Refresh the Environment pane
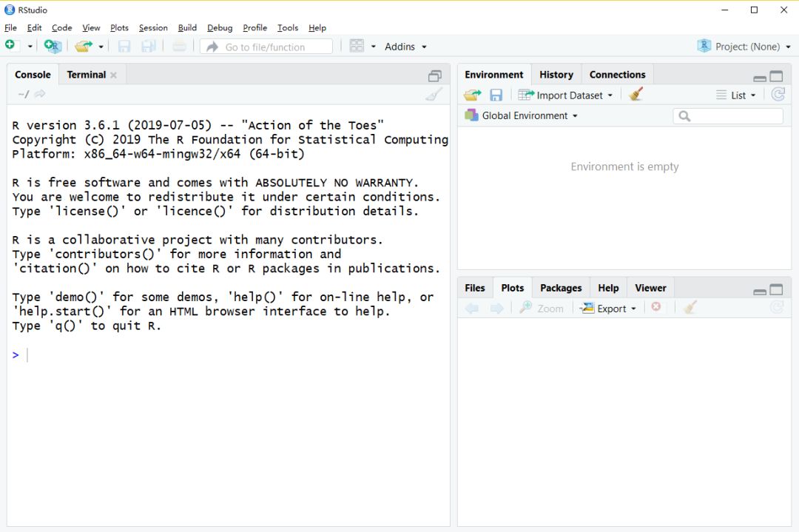Screen dimensions: 799x532 (778, 94)
